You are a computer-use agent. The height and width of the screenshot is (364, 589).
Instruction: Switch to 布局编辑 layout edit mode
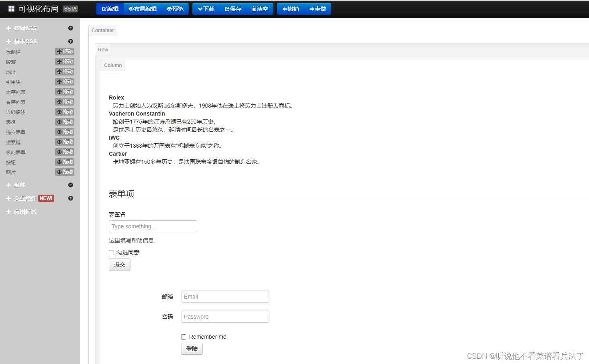point(143,9)
